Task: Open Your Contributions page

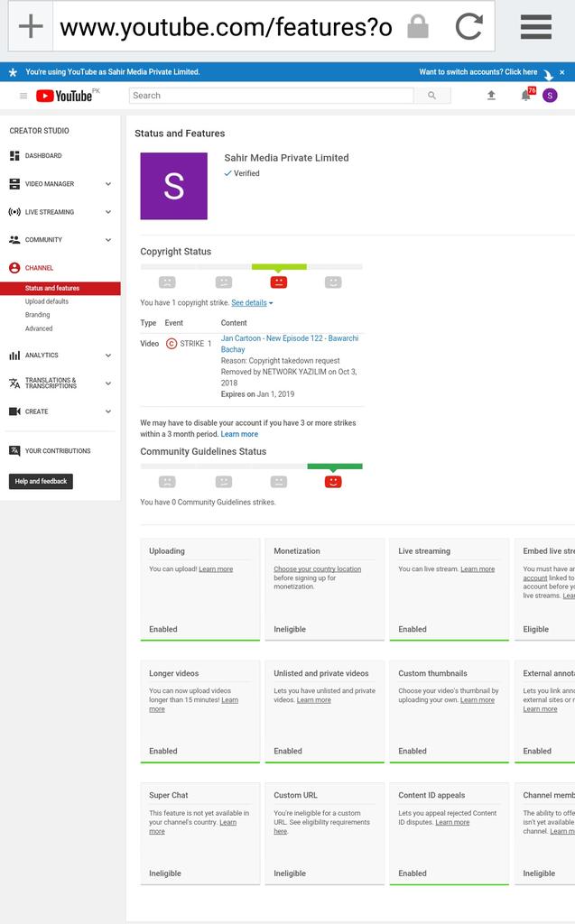Action: click(58, 451)
